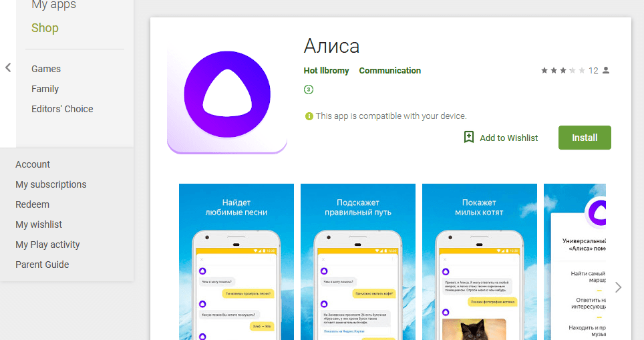Viewport: 644px width, 340px height.
Task: Open the Communication category
Action: (389, 71)
